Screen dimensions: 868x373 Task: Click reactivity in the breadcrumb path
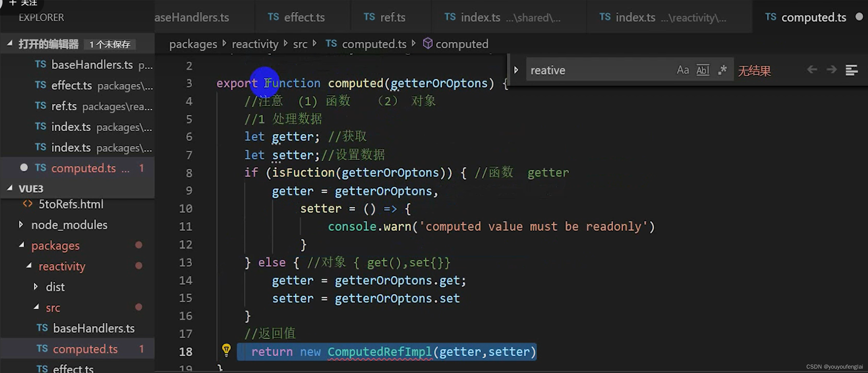pyautogui.click(x=255, y=44)
